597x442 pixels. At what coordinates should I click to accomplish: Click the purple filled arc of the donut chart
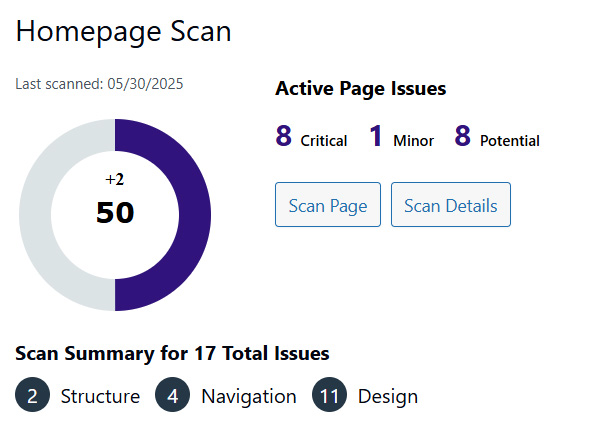tap(194, 215)
